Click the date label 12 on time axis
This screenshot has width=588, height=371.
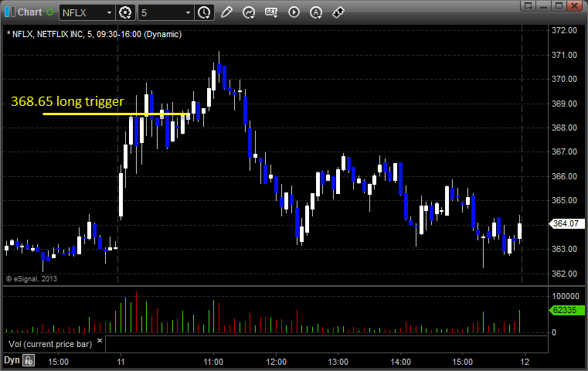[525, 362]
